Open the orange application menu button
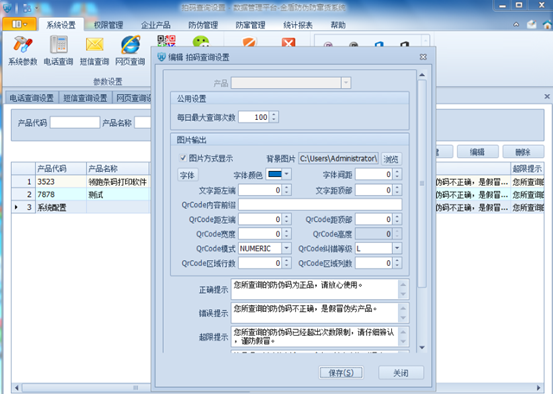 click(19, 24)
